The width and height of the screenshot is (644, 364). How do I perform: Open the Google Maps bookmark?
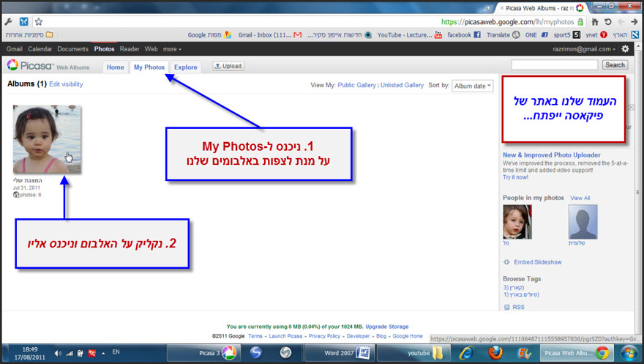(209, 35)
